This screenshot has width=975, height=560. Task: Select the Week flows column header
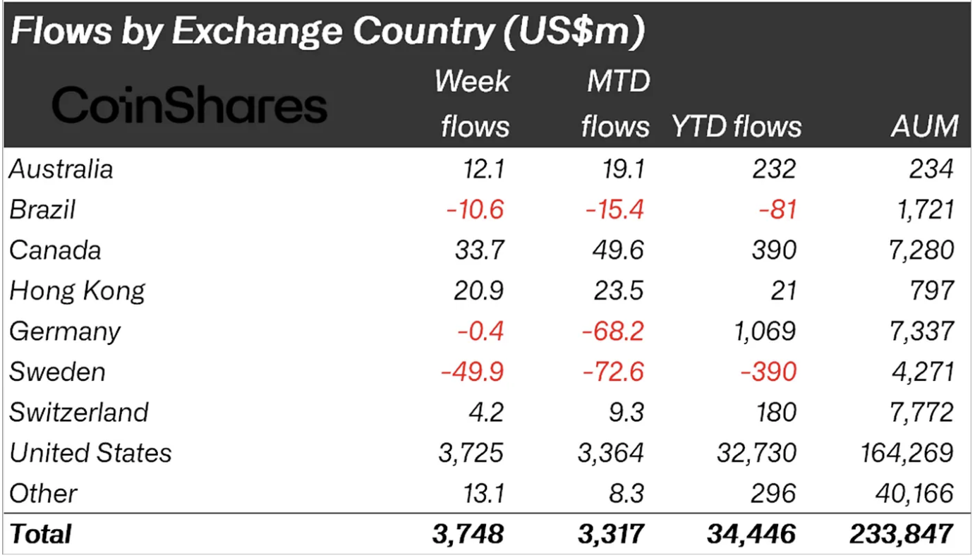pyautogui.click(x=472, y=104)
